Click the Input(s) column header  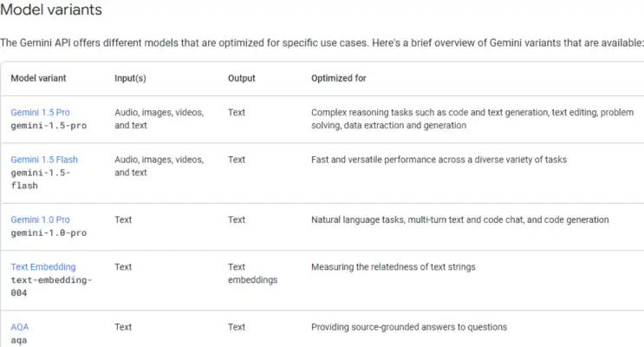(130, 78)
